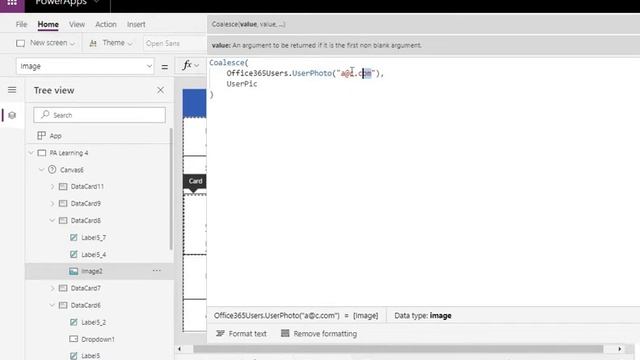
Task: Expand the DataCard11 node
Action: point(52,187)
